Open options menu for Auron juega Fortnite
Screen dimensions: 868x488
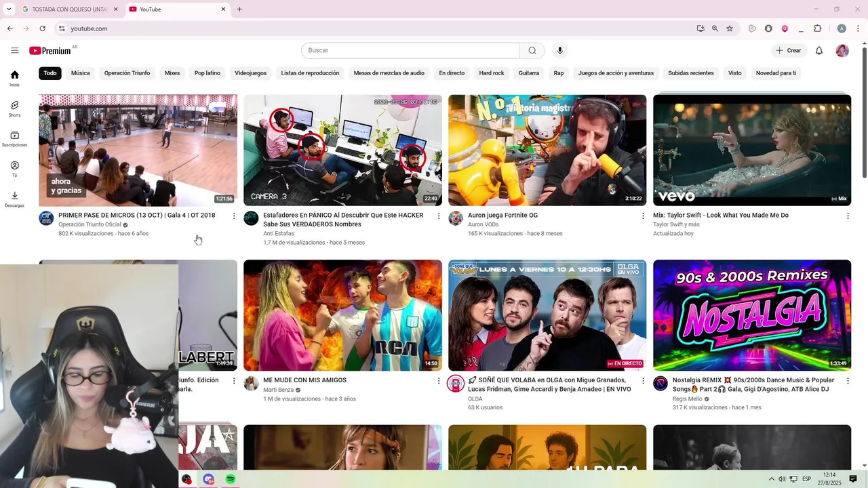(x=644, y=216)
